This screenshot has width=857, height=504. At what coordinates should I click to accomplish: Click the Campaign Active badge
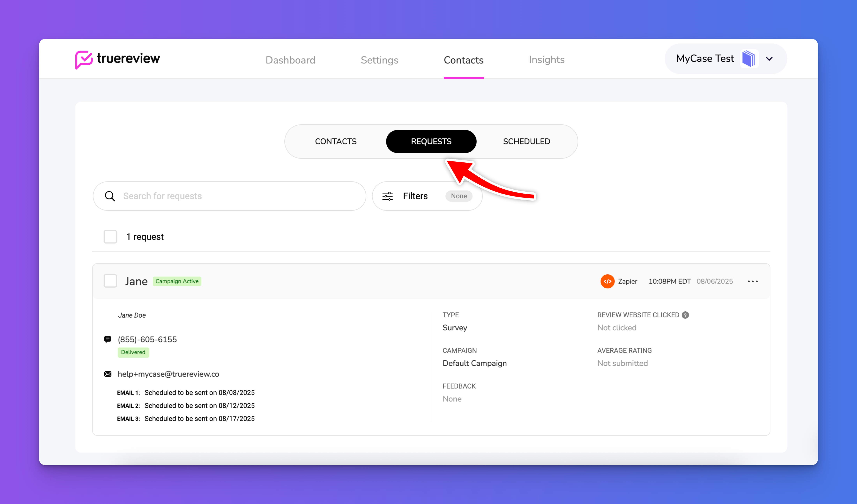coord(177,281)
